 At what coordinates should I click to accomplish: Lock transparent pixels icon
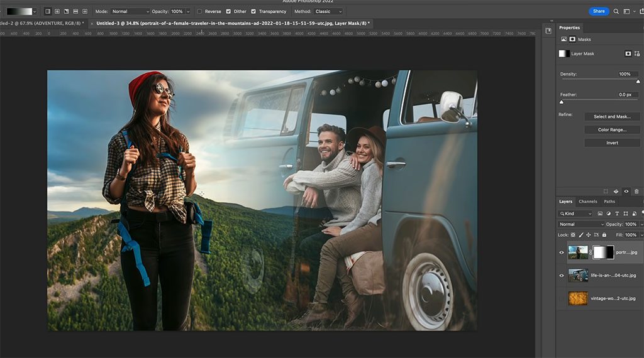(x=573, y=235)
